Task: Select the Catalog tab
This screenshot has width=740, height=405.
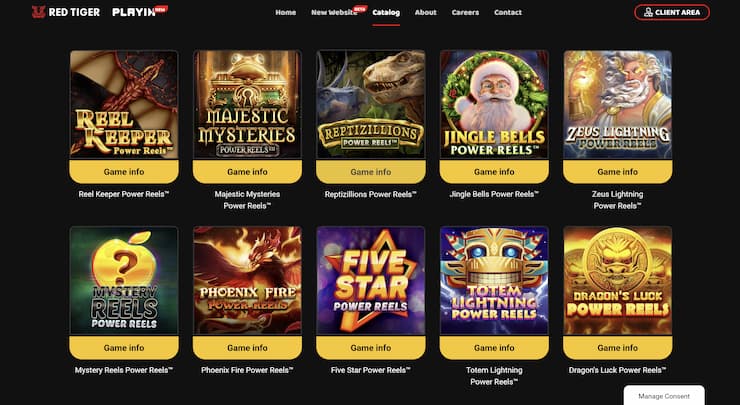Action: pos(386,12)
